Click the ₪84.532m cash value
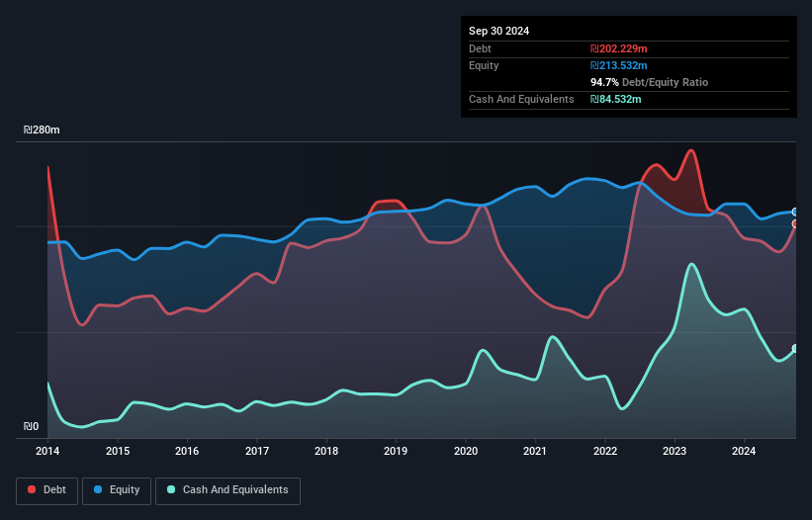812x520 pixels. pos(616,99)
